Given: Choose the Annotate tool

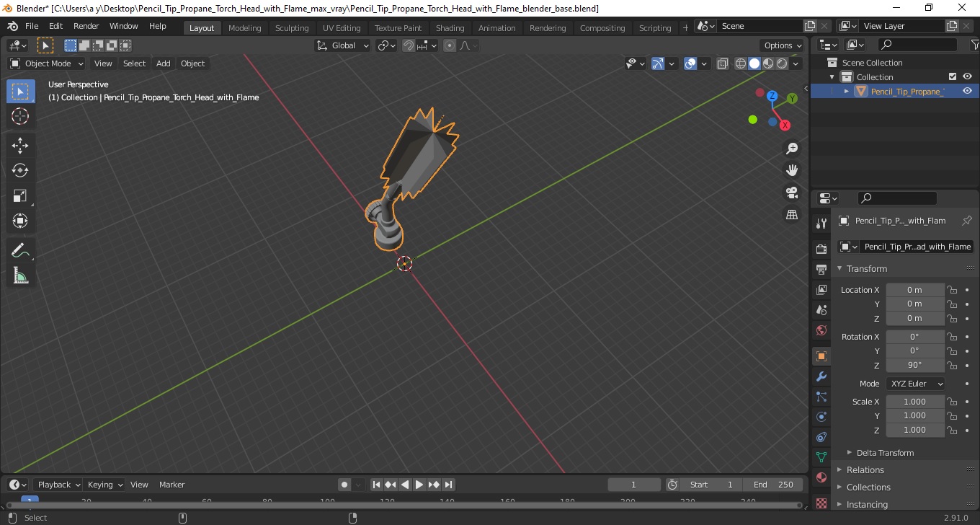Looking at the screenshot, I should pos(20,251).
